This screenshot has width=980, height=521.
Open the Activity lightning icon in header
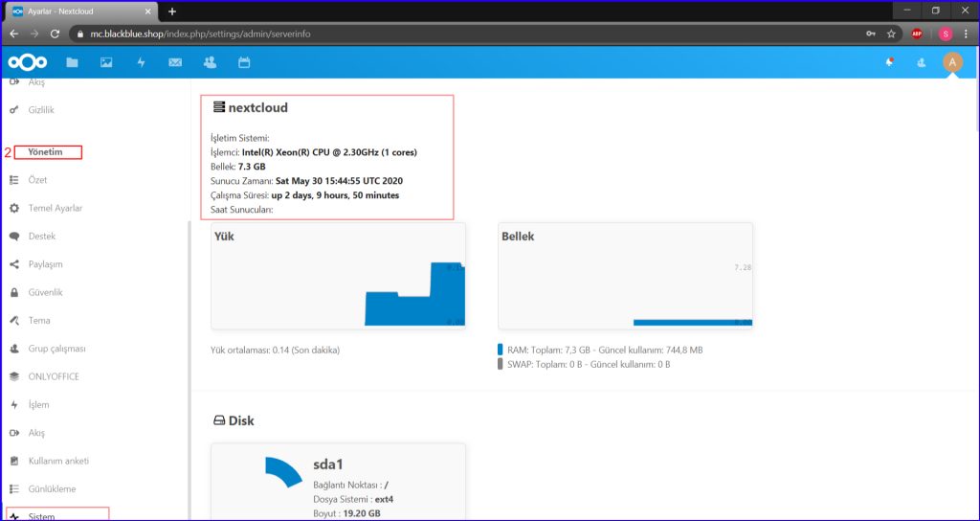pyautogui.click(x=142, y=62)
